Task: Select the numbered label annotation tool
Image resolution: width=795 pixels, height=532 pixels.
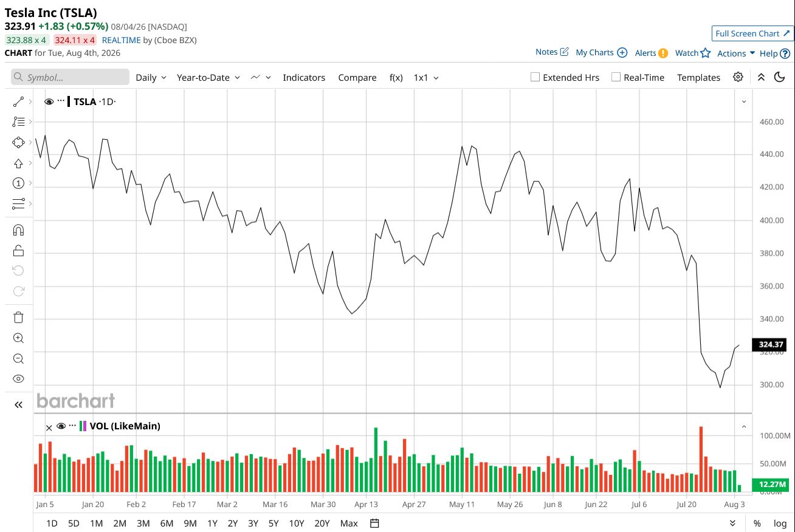Action: coord(18,183)
